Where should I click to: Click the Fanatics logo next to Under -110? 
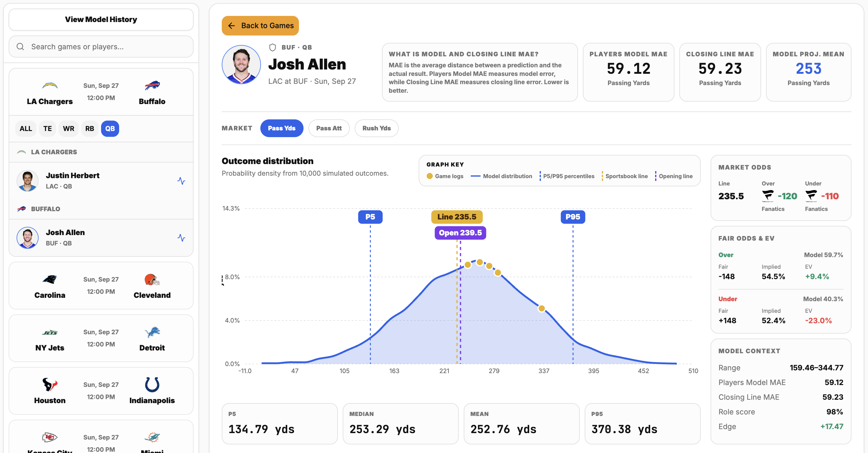click(811, 196)
